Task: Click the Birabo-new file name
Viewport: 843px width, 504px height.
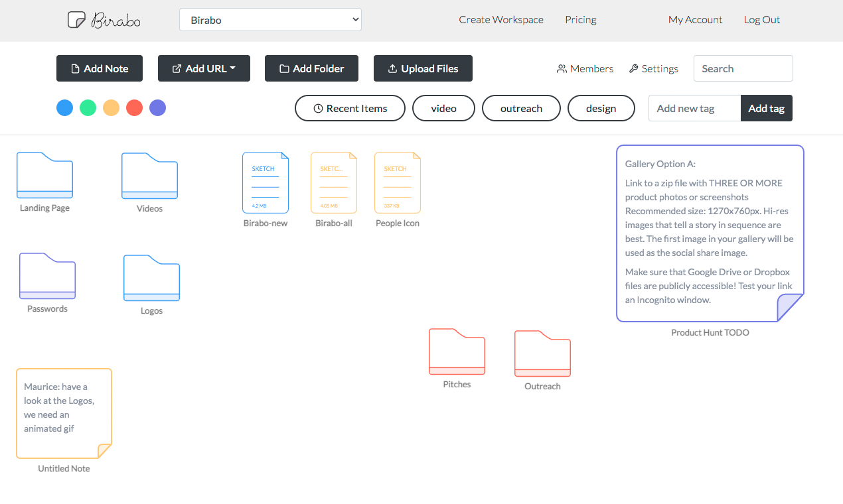Action: 266,223
